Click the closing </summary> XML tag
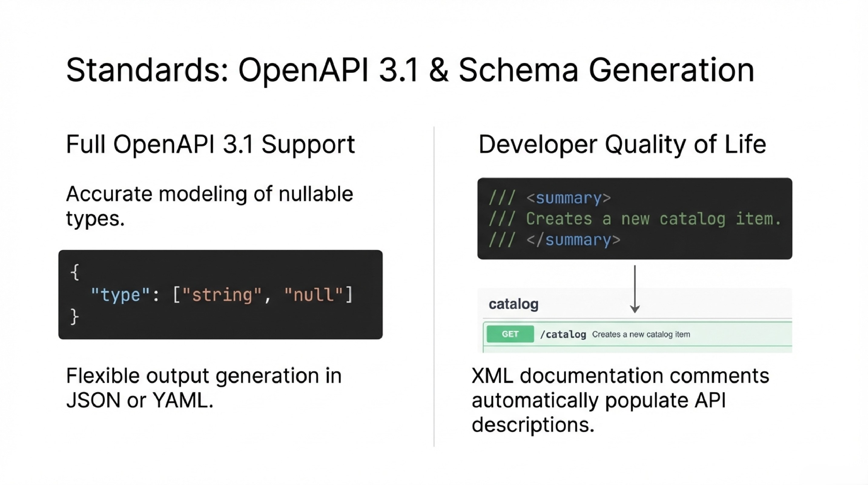The width and height of the screenshot is (868, 485). [573, 240]
